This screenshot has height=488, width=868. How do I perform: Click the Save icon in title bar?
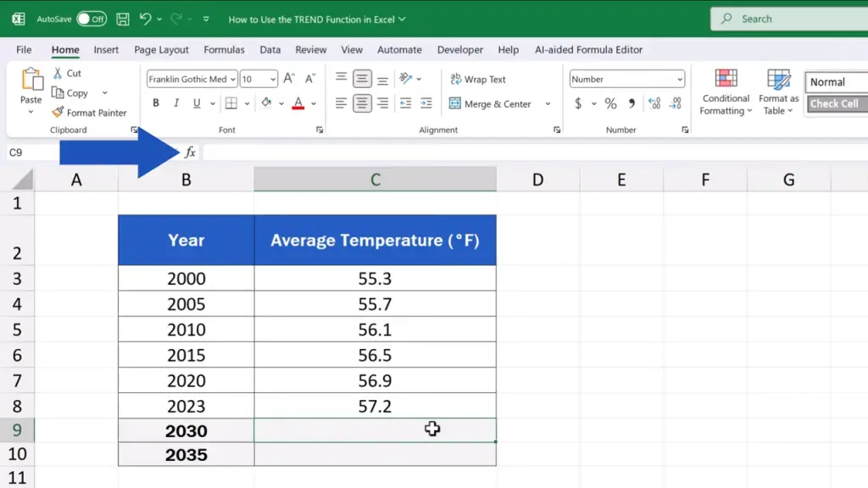click(123, 19)
